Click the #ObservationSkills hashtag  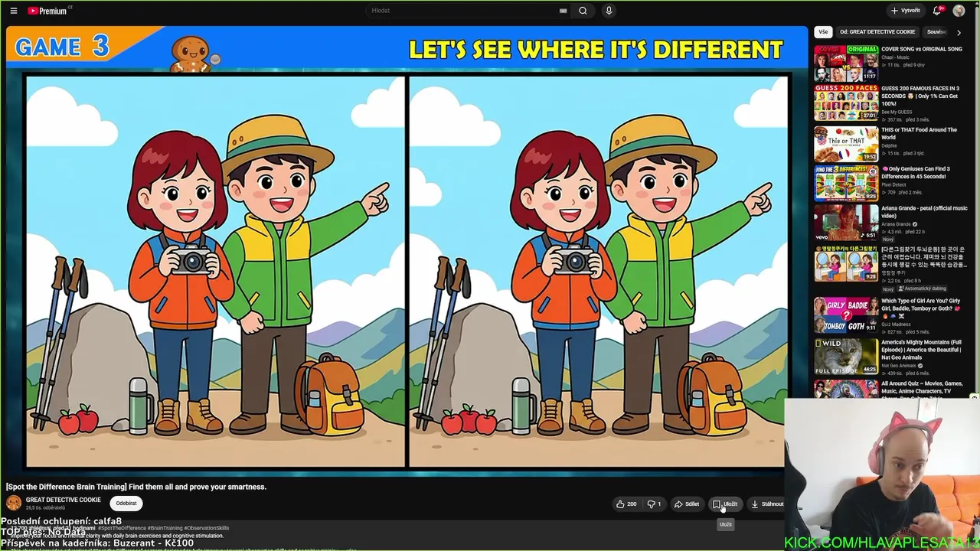tap(206, 528)
